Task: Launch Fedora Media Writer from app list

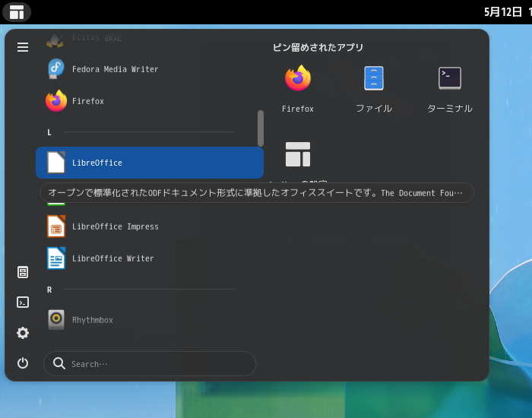Action: point(150,69)
